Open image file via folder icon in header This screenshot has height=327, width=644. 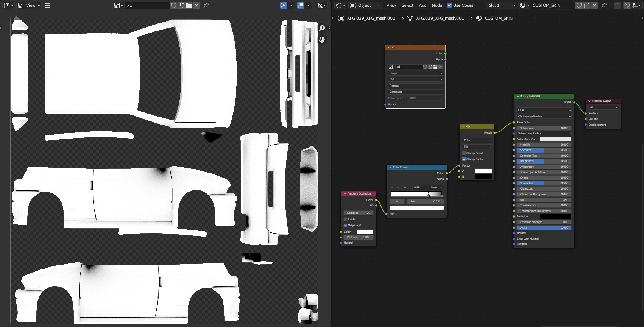tap(189, 5)
